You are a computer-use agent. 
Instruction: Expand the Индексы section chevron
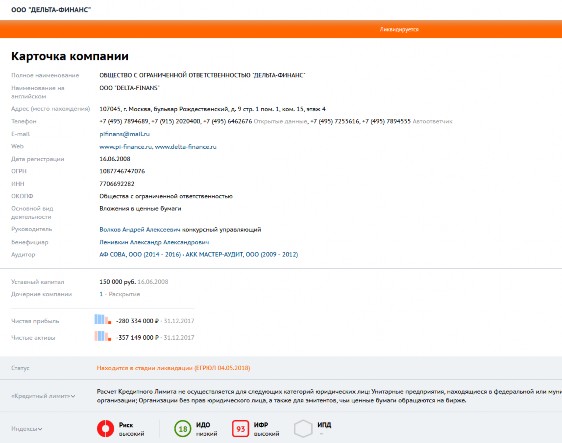click(40, 429)
